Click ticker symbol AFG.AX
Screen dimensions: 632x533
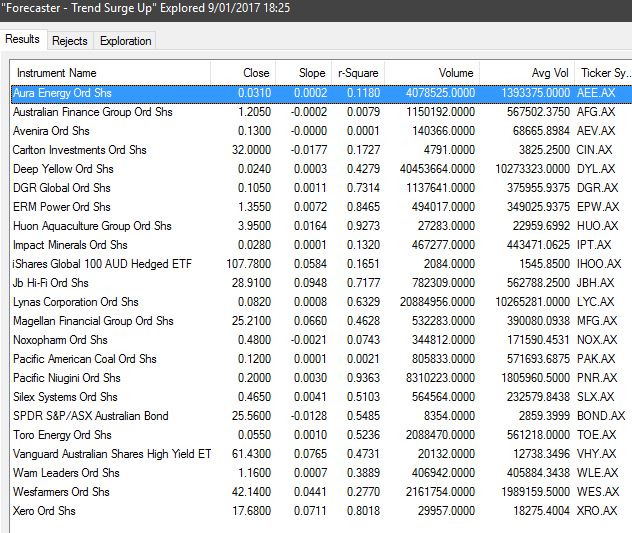pos(596,112)
